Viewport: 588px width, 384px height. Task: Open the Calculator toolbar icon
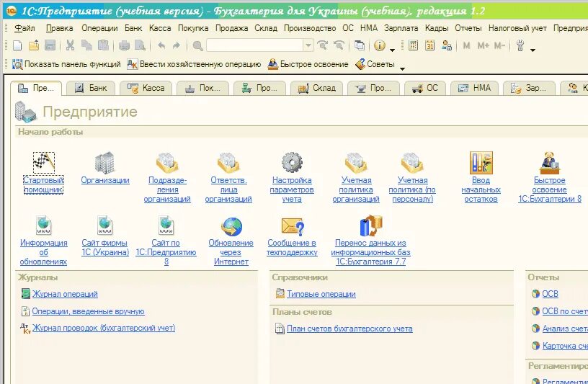pyautogui.click(x=413, y=46)
